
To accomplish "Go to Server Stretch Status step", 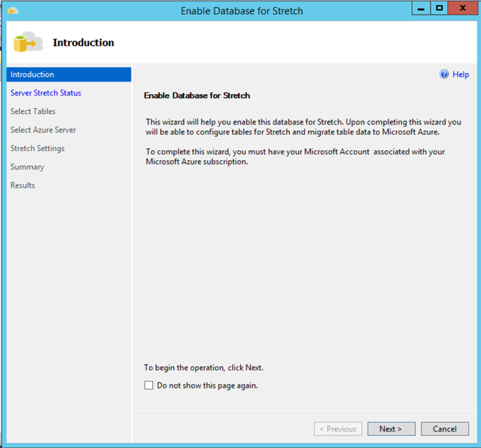I will tap(46, 93).
